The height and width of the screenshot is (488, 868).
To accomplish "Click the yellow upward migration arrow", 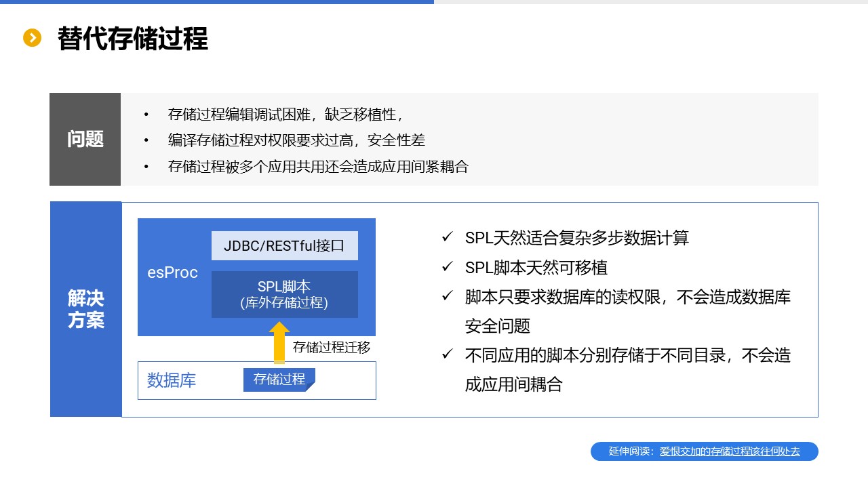I will click(x=279, y=343).
